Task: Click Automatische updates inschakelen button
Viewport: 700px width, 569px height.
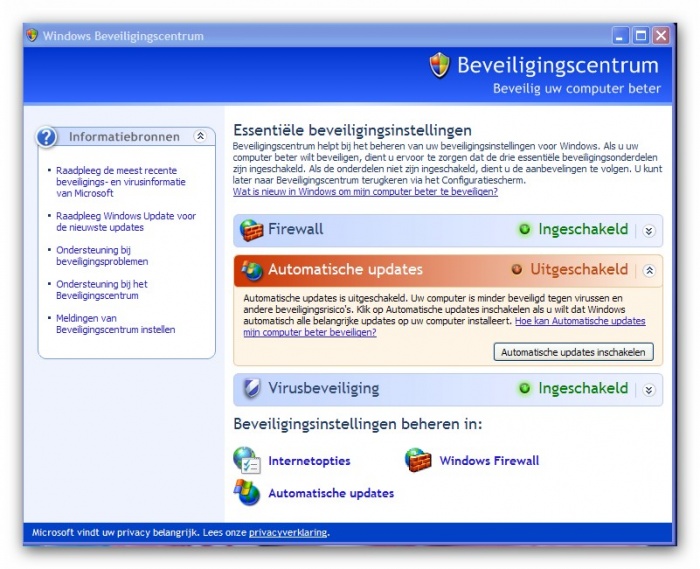Action: pos(573,352)
